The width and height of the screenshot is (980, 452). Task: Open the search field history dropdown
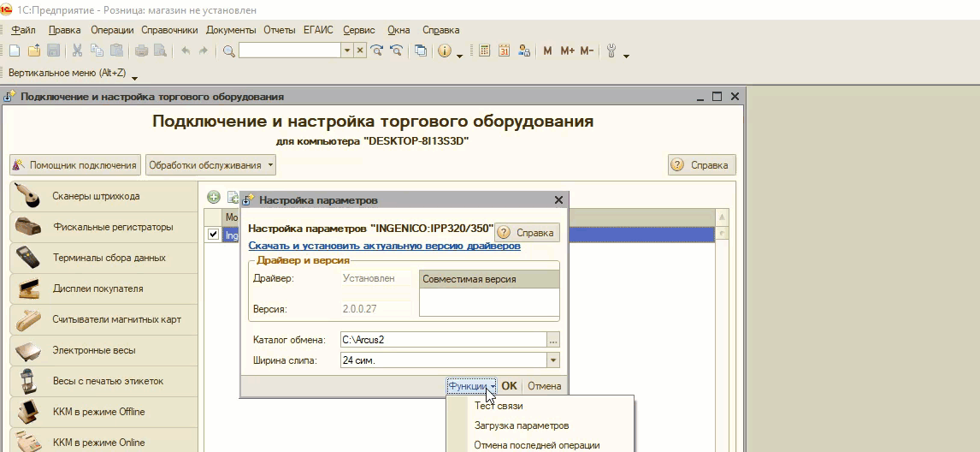point(348,51)
